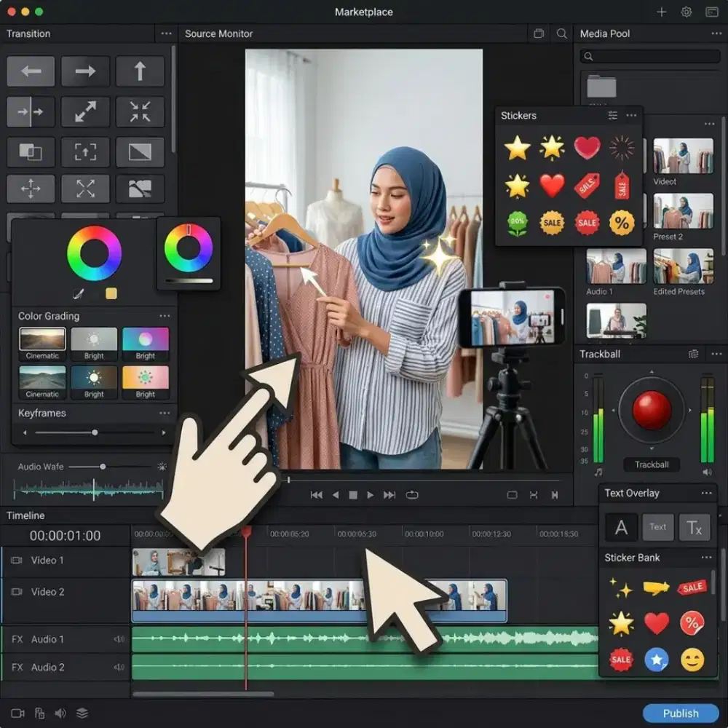
Task: Toggle FX on Audio 1 track
Action: (x=17, y=639)
